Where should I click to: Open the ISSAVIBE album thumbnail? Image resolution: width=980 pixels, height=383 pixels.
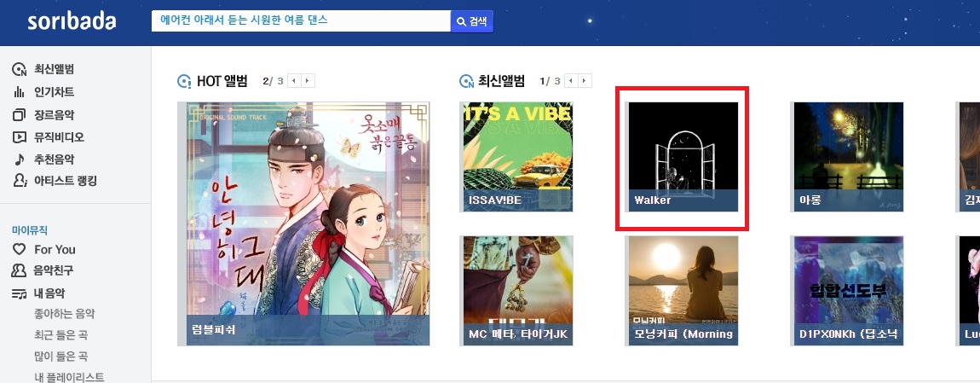tap(516, 157)
